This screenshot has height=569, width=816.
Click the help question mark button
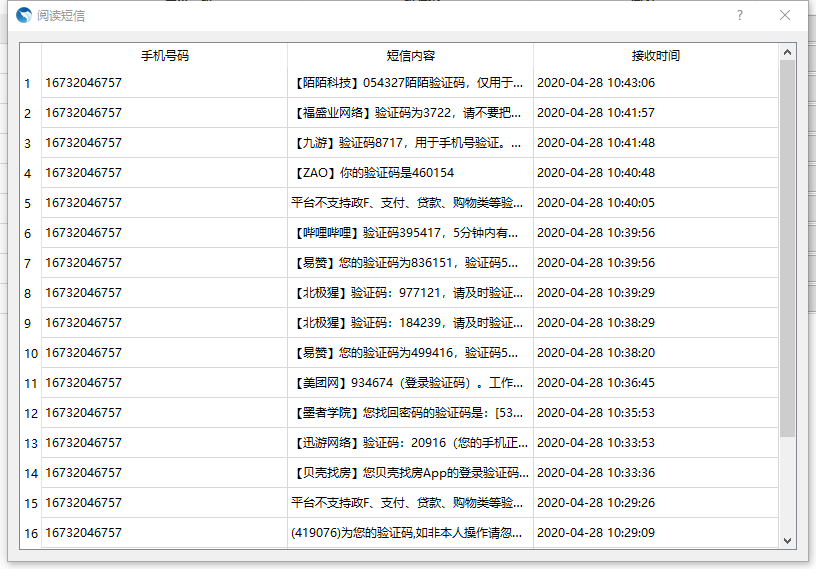(740, 15)
